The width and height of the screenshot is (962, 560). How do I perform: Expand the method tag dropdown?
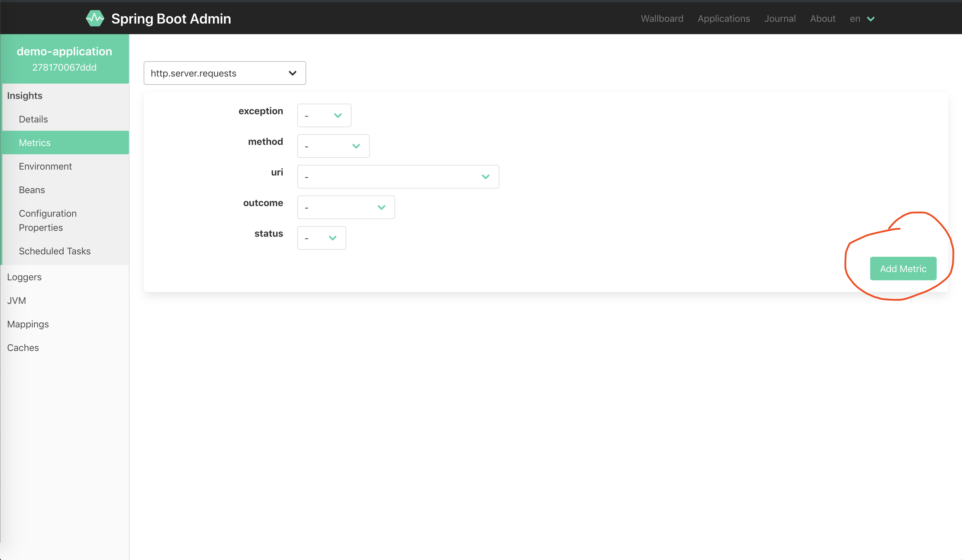tap(333, 146)
